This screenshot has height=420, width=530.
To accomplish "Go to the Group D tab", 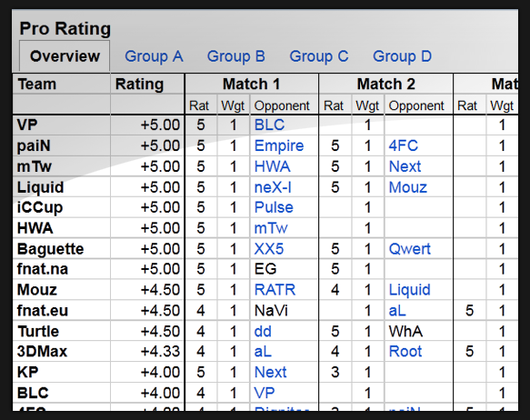I will (402, 56).
